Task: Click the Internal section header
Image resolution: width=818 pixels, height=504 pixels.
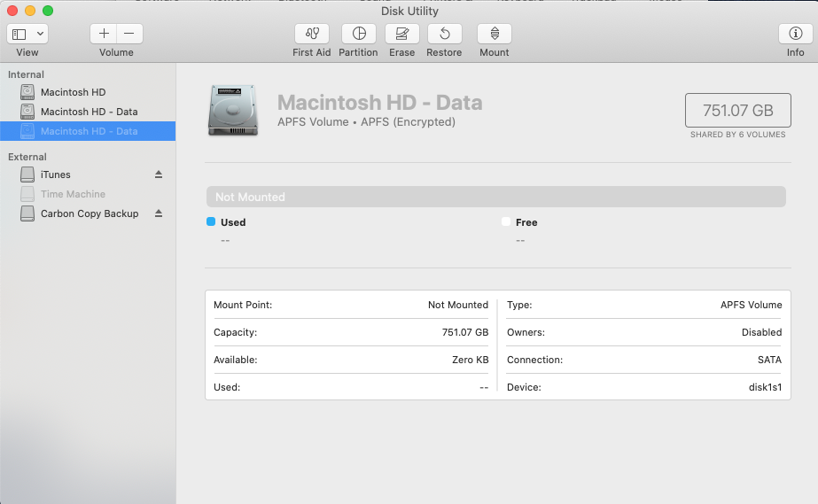Action: point(26,74)
